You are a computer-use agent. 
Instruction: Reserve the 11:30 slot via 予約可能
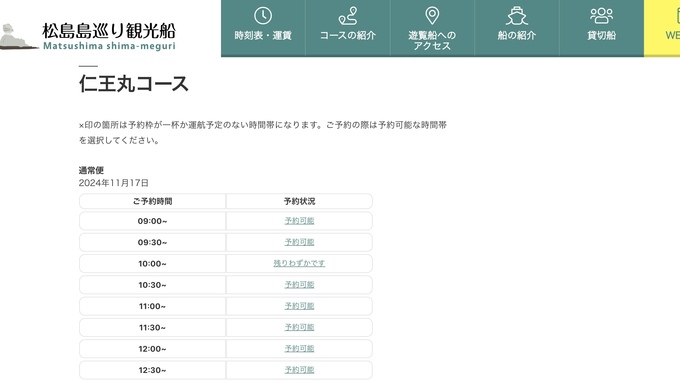click(299, 327)
